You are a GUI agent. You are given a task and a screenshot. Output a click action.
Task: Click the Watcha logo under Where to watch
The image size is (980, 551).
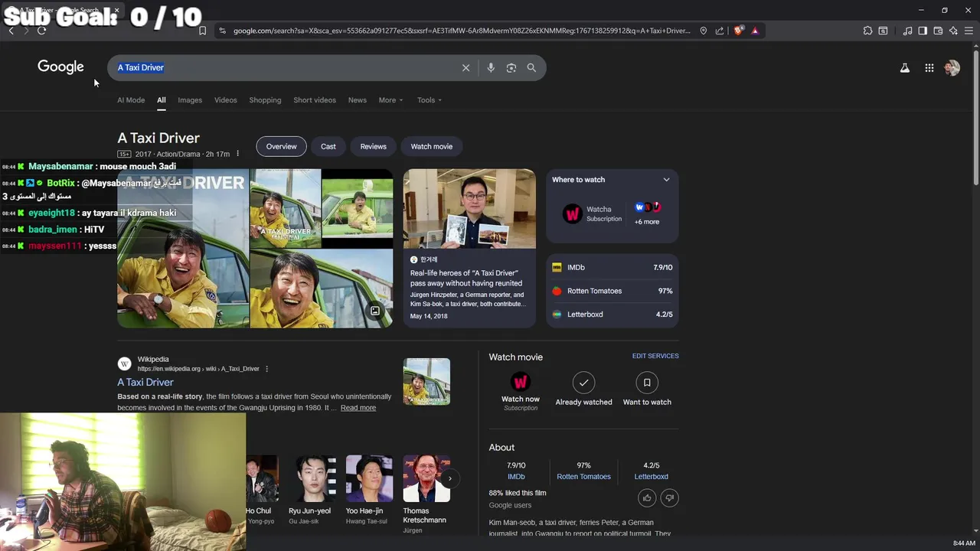click(573, 214)
